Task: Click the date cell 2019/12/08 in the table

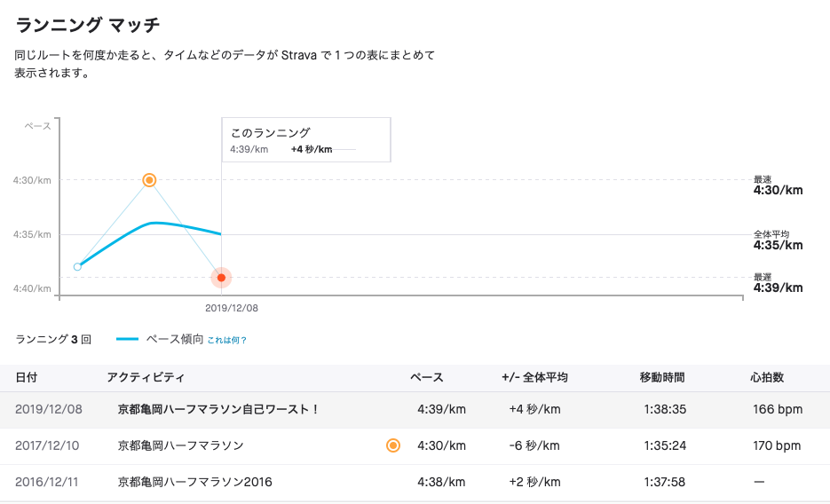Action: pyautogui.click(x=49, y=409)
